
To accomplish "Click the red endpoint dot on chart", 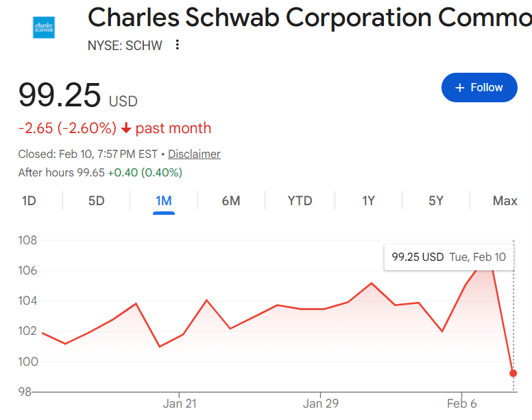I will pos(513,373).
